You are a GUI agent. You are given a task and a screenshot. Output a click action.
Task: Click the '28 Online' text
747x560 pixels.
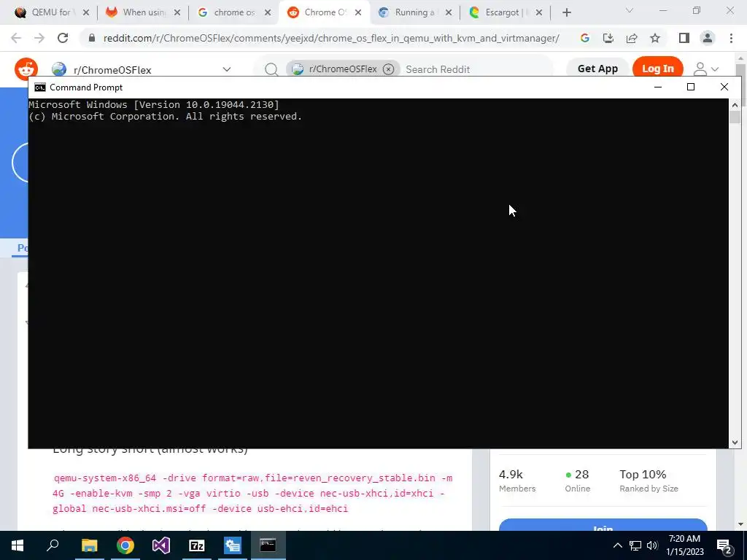pos(578,481)
